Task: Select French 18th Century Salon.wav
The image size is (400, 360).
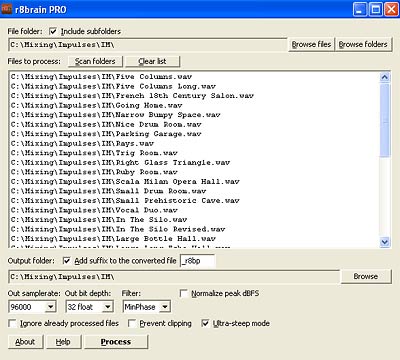Action: click(x=132, y=96)
